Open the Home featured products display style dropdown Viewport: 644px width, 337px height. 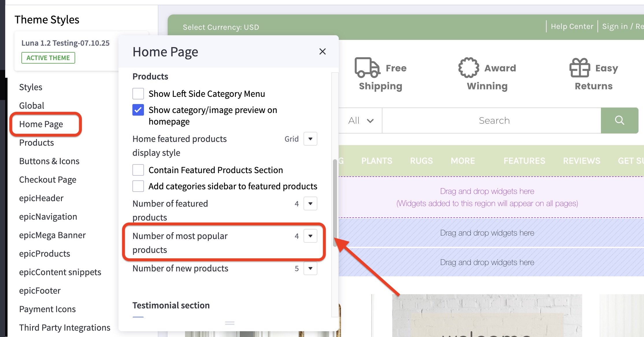310,139
